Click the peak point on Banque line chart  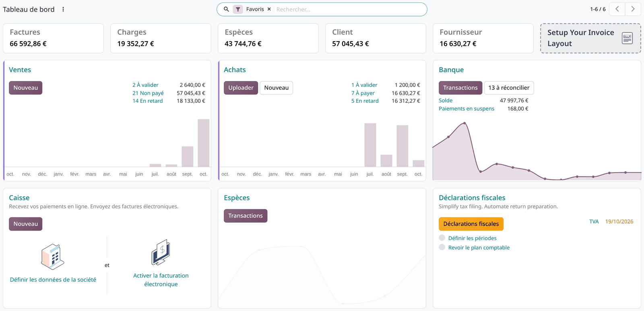(x=465, y=123)
